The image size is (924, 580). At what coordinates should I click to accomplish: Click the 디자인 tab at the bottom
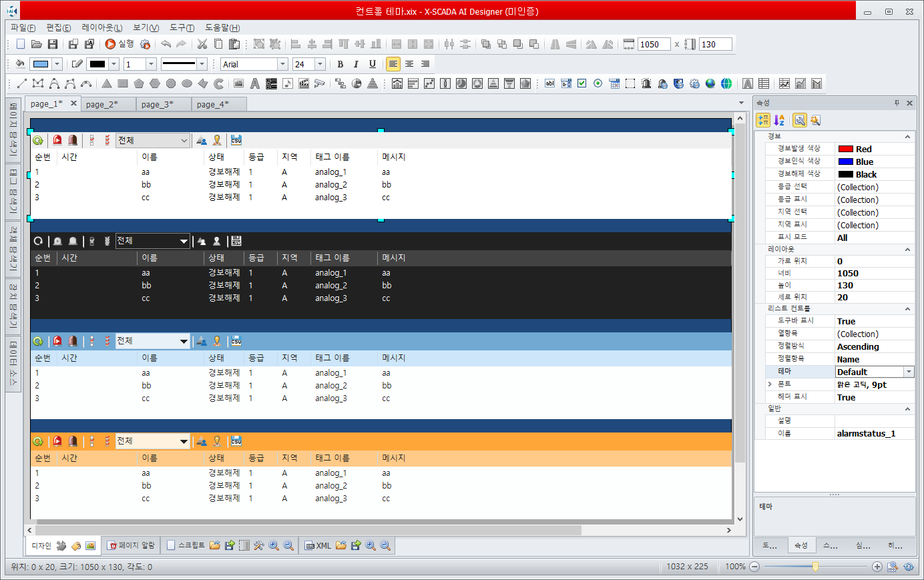41,545
